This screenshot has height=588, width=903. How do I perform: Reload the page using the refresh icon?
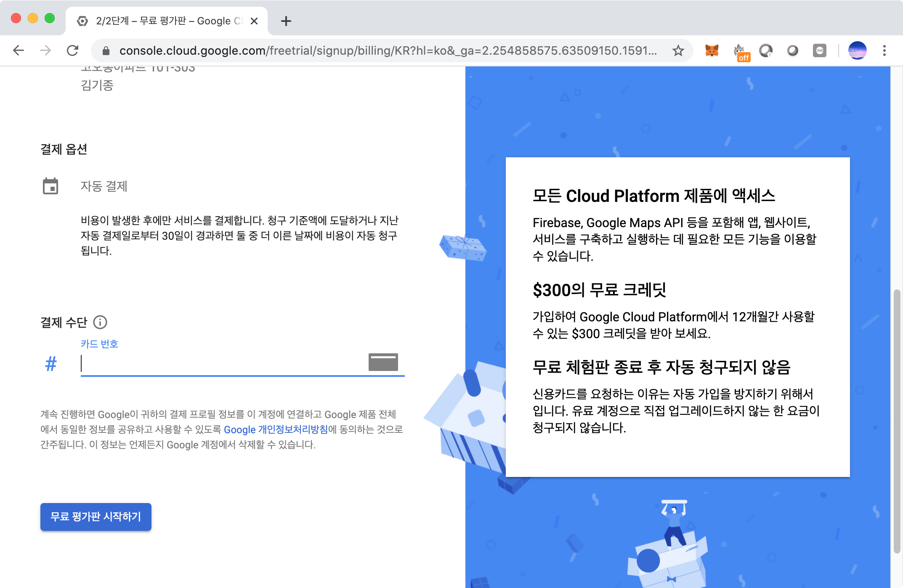73,51
